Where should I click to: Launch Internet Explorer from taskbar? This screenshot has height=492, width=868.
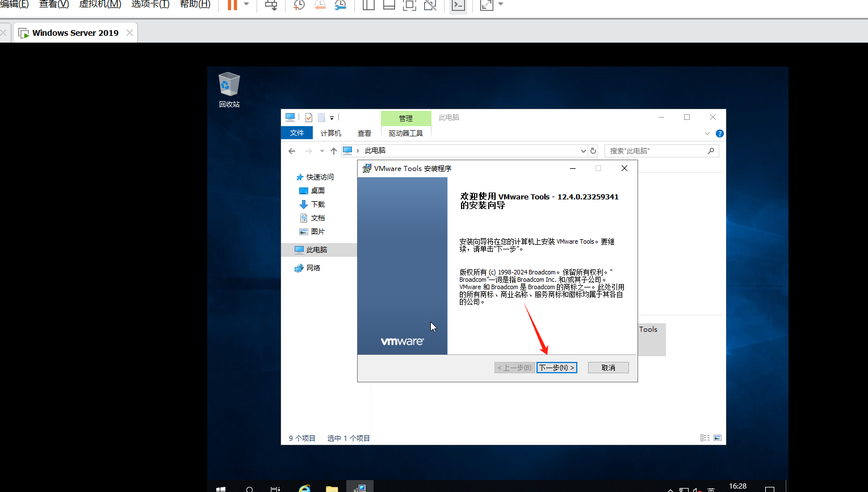click(x=305, y=488)
